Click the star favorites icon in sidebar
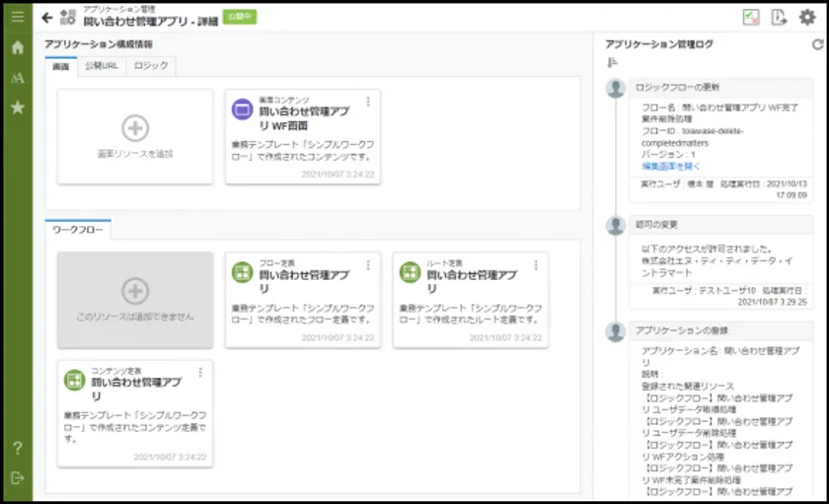 click(x=17, y=108)
